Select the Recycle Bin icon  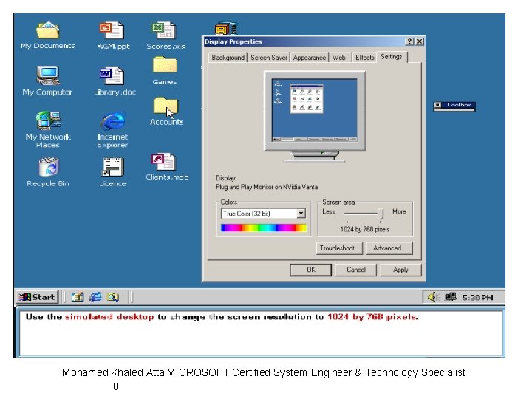pyautogui.click(x=48, y=172)
